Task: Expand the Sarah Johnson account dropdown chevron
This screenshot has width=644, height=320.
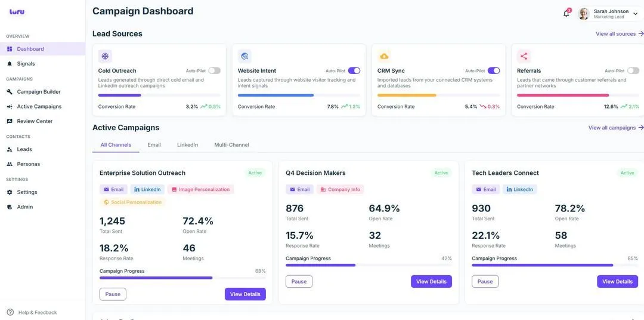Action: 636,14
